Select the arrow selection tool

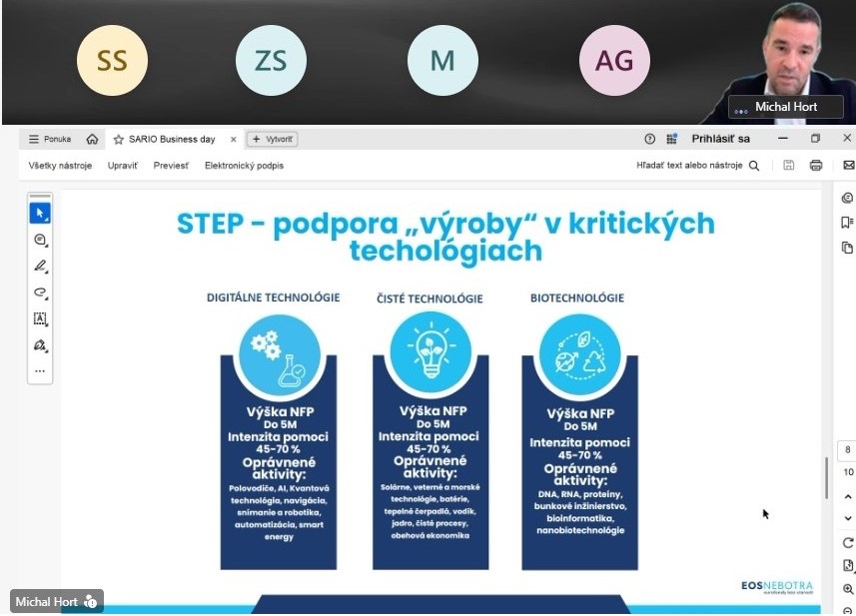(x=40, y=213)
